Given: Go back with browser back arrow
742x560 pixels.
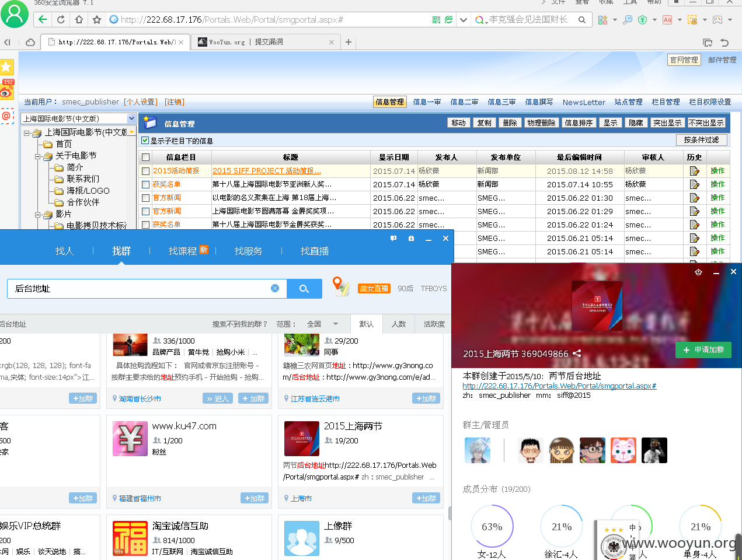Looking at the screenshot, I should tap(43, 20).
